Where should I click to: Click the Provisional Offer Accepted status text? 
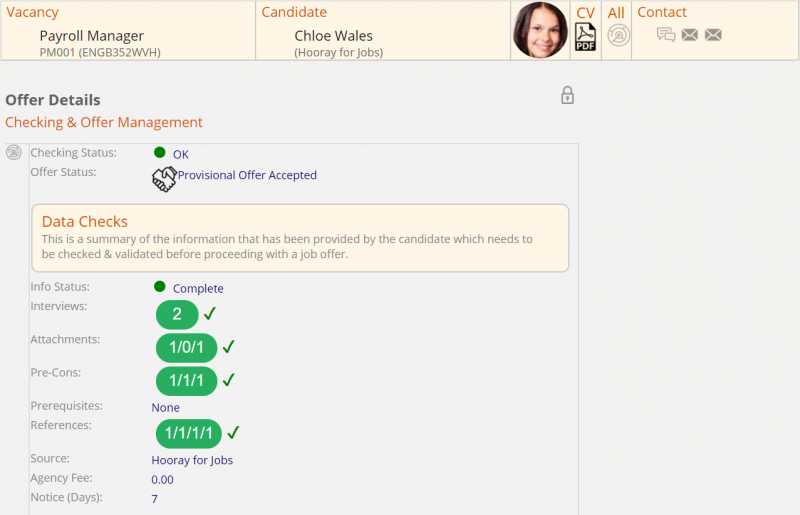tap(247, 175)
